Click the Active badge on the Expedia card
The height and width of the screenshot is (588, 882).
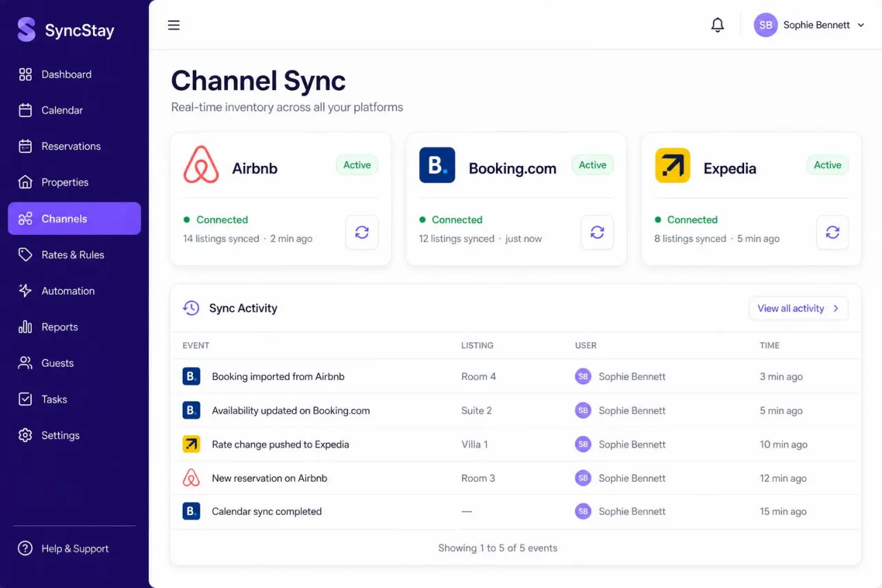[828, 165]
